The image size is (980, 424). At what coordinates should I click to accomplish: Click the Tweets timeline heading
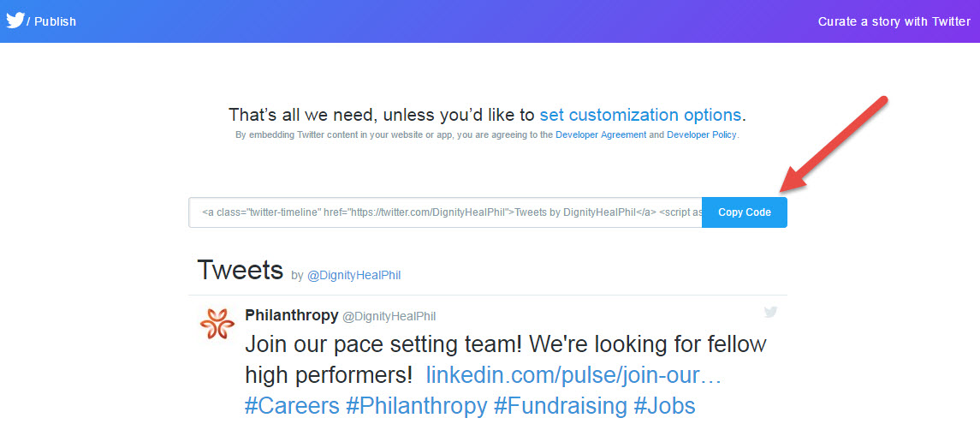(240, 270)
